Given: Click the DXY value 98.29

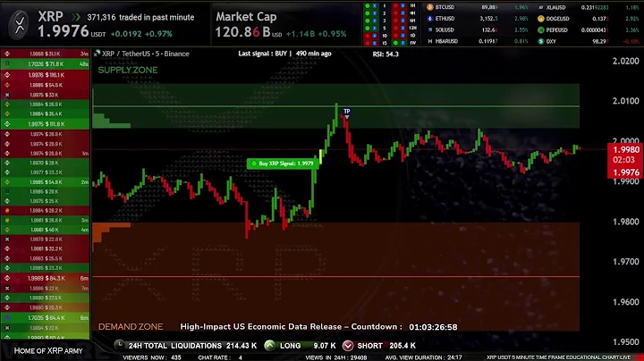Looking at the screenshot, I should click(600, 41).
